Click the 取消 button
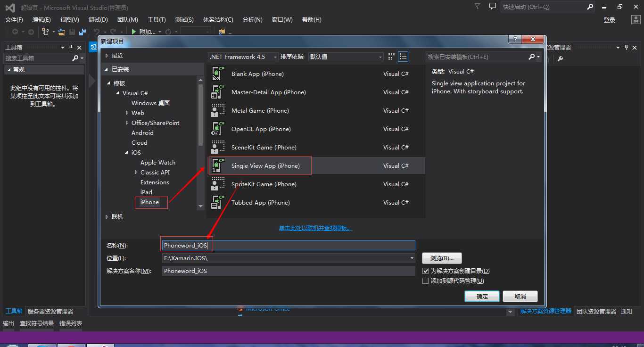 point(520,296)
